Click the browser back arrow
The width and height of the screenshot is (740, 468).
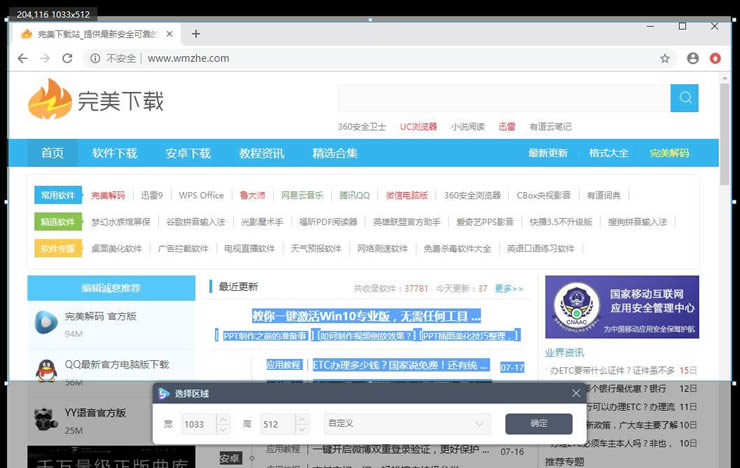[23, 58]
